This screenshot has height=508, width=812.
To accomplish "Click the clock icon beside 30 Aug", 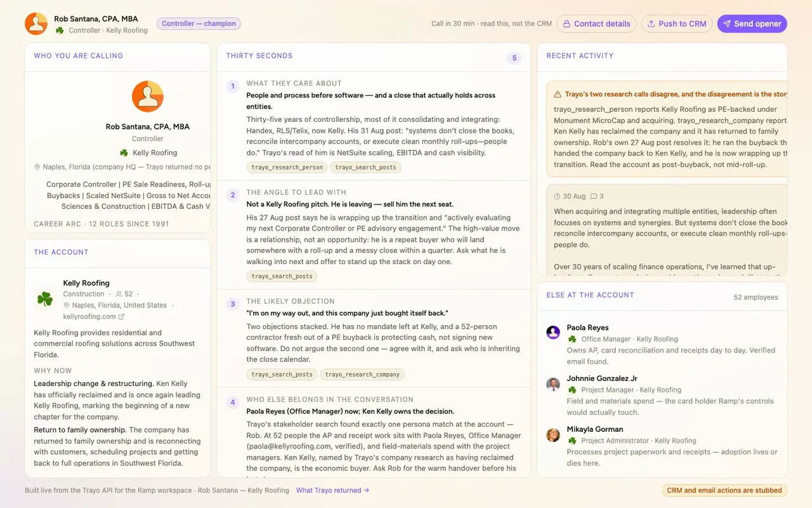I will (557, 196).
